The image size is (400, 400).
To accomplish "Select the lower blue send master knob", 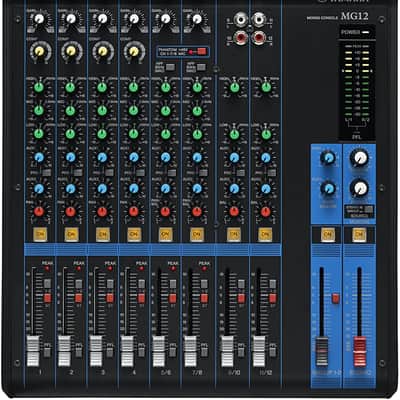I will pos(328,188).
